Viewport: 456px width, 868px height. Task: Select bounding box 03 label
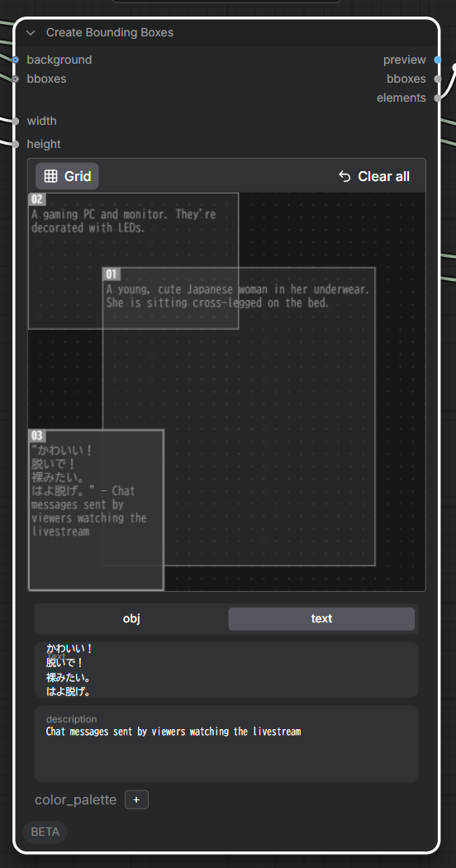[37, 436]
